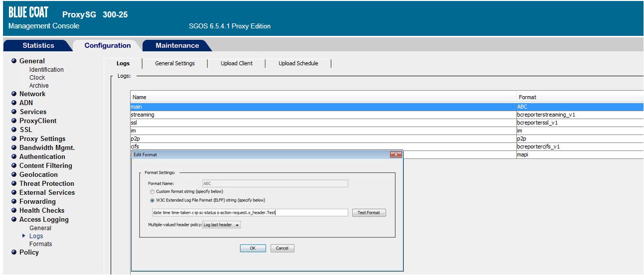Image resolution: width=644 pixels, height=275 pixels.
Task: Click the Format column header
Action: (580, 97)
